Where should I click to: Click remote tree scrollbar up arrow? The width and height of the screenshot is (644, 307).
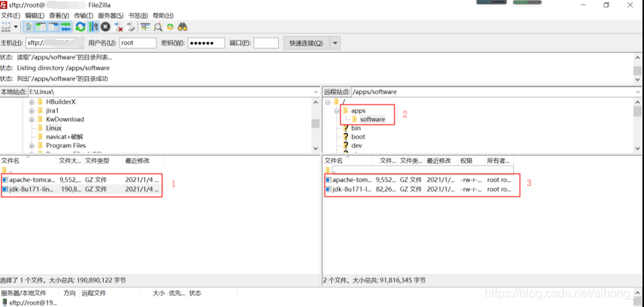coord(637,102)
